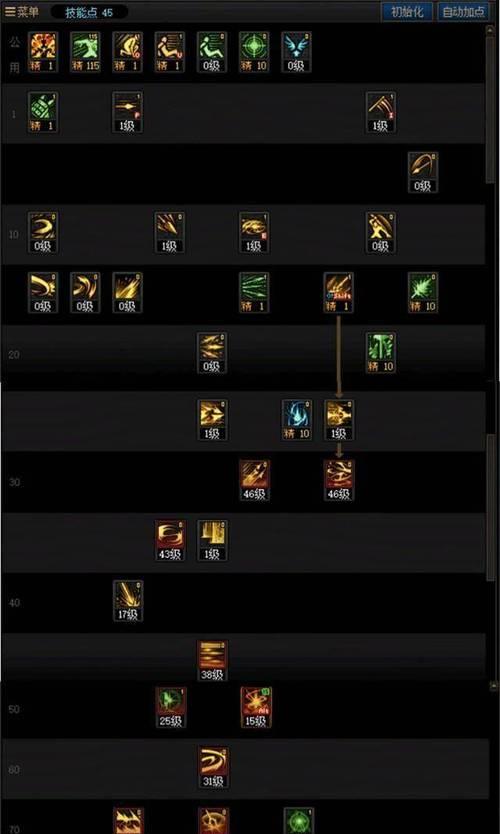Click the scrollbar up arrow at top right
Screen dimensions: 500x834
pyautogui.click(x=490, y=29)
